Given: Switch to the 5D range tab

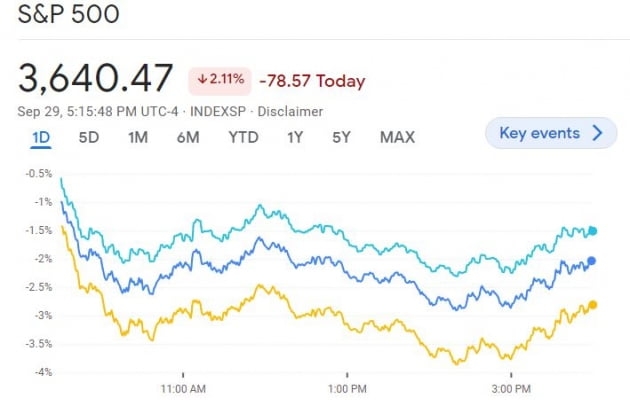Looking at the screenshot, I should tap(89, 137).
